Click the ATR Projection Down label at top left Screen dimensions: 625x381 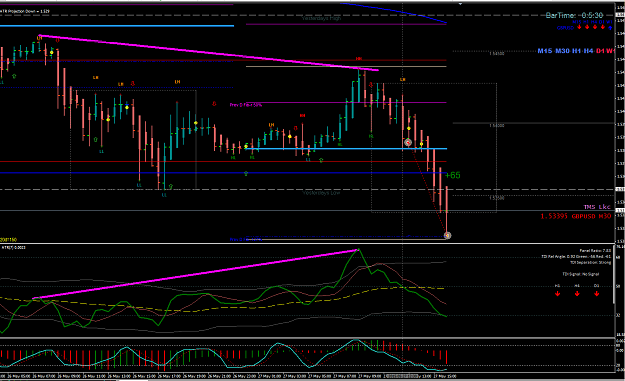(26, 12)
